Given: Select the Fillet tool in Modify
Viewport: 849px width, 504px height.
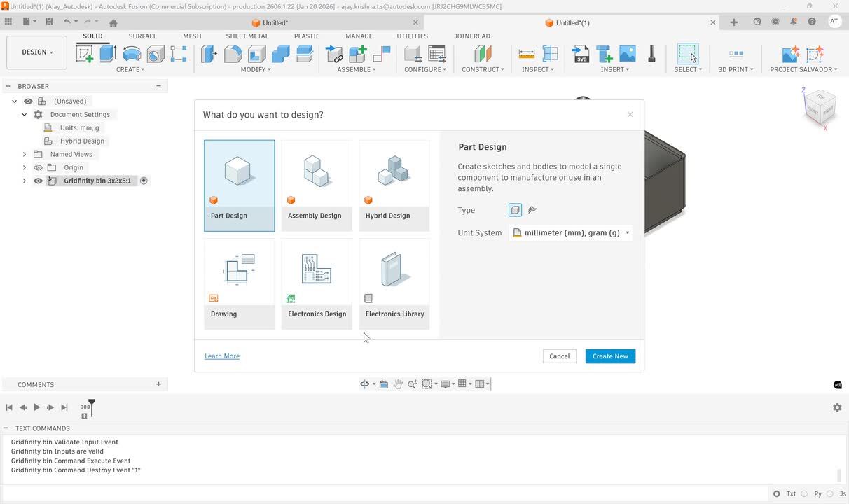Looking at the screenshot, I should pos(233,54).
